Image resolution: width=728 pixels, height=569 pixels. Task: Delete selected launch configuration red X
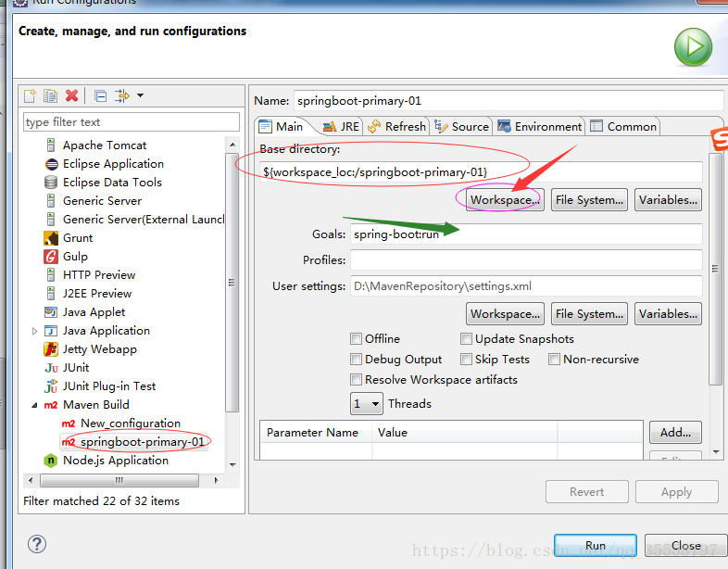[71, 95]
